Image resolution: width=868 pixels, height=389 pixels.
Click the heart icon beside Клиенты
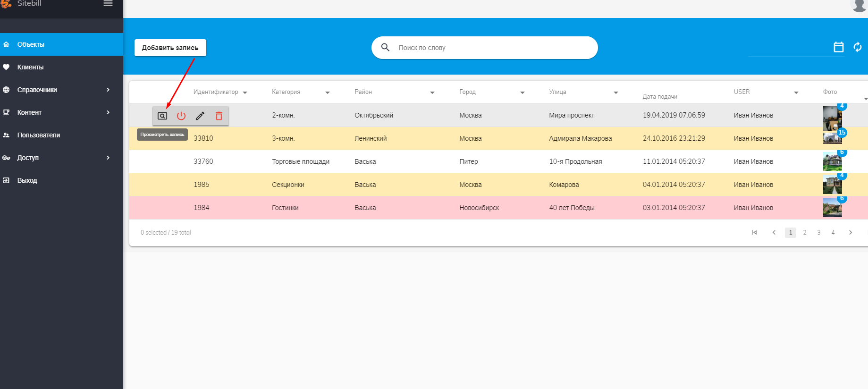(6, 67)
